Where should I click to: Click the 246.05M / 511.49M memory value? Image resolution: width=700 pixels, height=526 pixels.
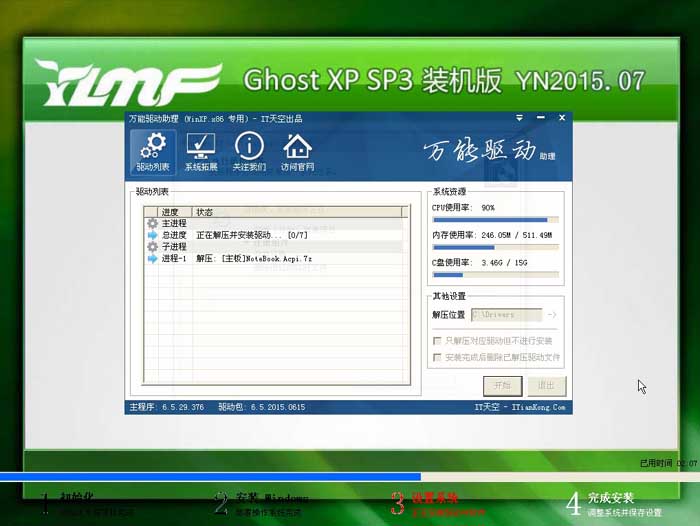click(517, 235)
